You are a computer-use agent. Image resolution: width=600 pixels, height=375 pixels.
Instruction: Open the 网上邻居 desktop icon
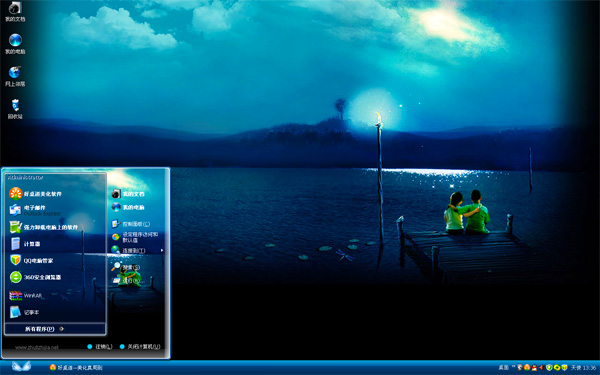[15, 76]
